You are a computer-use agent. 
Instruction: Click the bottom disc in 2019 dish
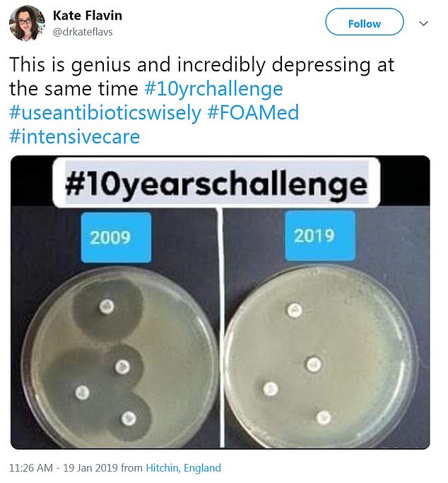coord(324,416)
